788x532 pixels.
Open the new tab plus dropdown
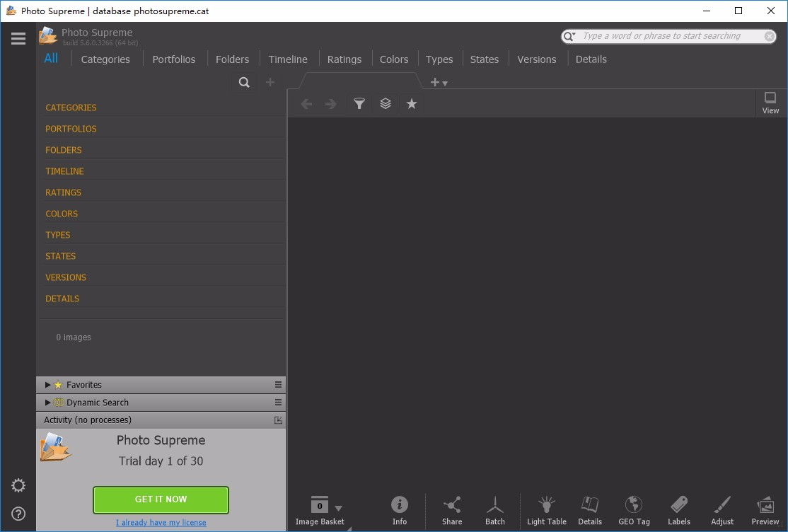439,82
